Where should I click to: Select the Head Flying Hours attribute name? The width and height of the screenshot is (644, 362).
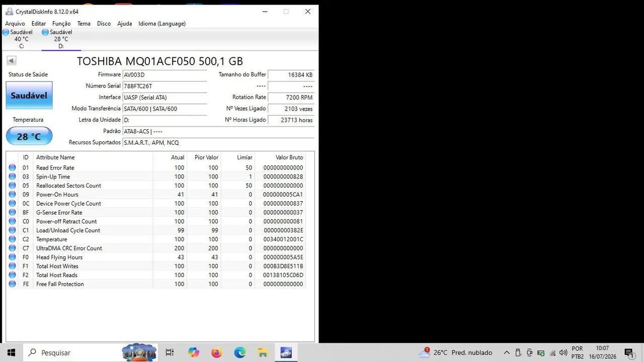[59, 257]
